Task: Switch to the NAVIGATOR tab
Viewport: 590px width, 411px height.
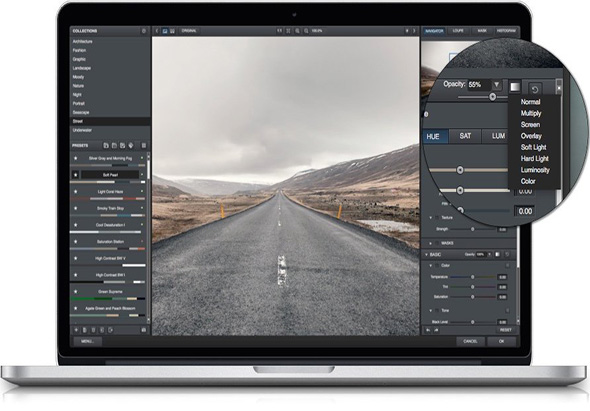Action: 434,31
